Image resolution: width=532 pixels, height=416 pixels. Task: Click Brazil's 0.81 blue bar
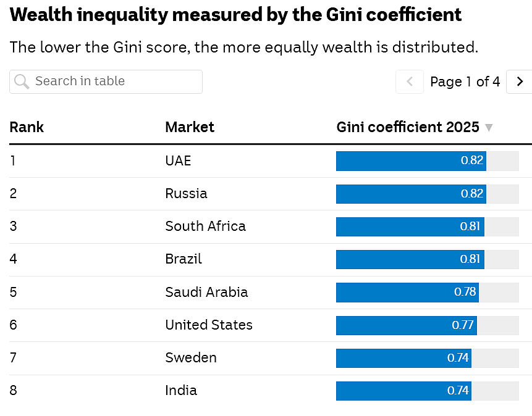pyautogui.click(x=410, y=259)
